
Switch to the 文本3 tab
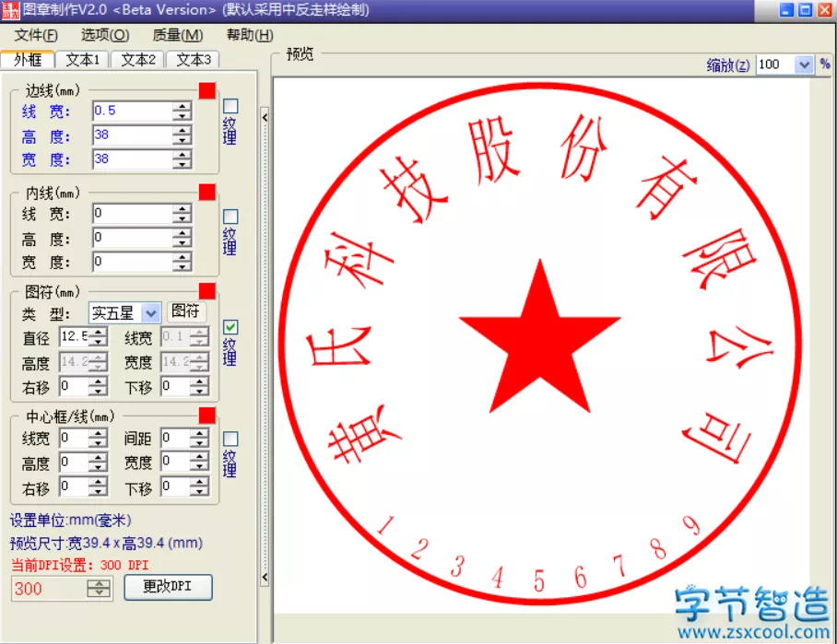click(193, 58)
